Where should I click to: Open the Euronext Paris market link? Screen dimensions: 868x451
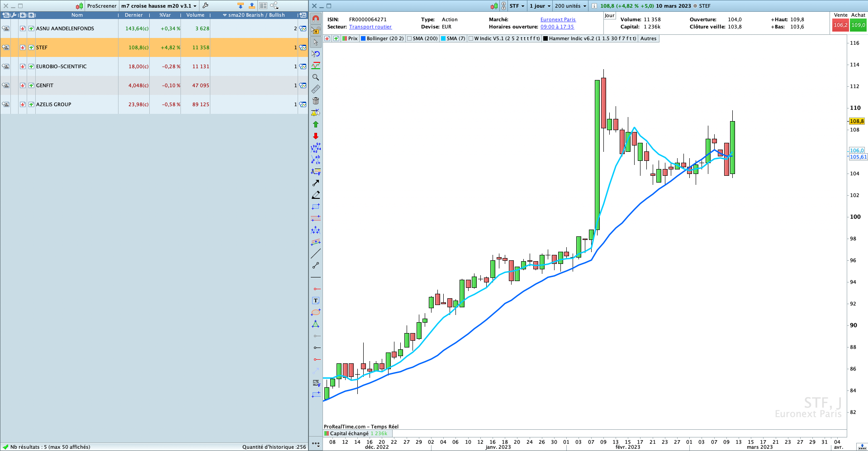(x=558, y=19)
